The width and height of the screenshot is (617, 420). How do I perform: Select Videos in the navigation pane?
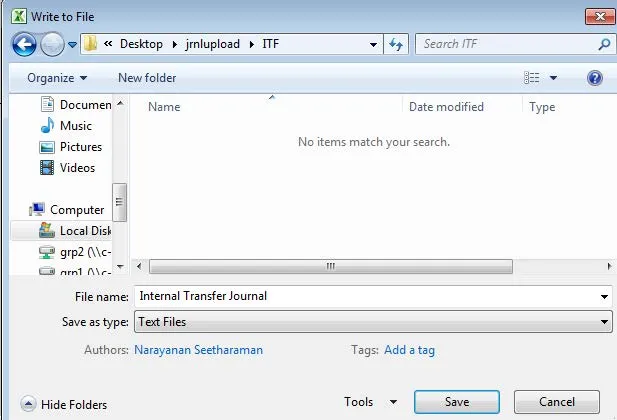[x=67, y=168]
